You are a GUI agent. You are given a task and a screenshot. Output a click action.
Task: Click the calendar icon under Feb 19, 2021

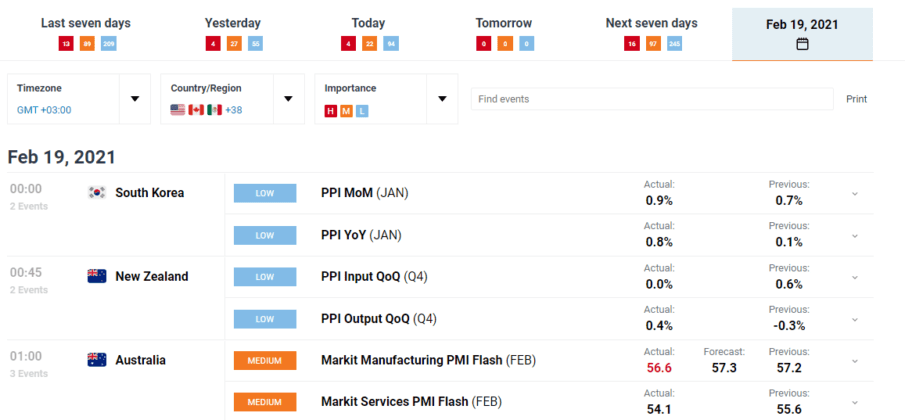pyautogui.click(x=802, y=44)
